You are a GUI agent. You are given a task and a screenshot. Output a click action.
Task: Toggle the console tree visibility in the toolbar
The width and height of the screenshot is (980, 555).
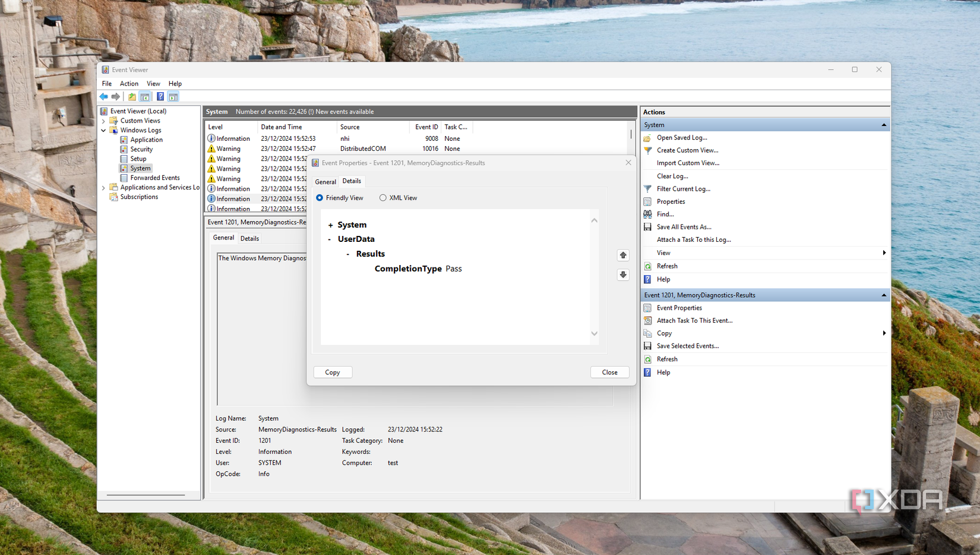click(x=145, y=96)
